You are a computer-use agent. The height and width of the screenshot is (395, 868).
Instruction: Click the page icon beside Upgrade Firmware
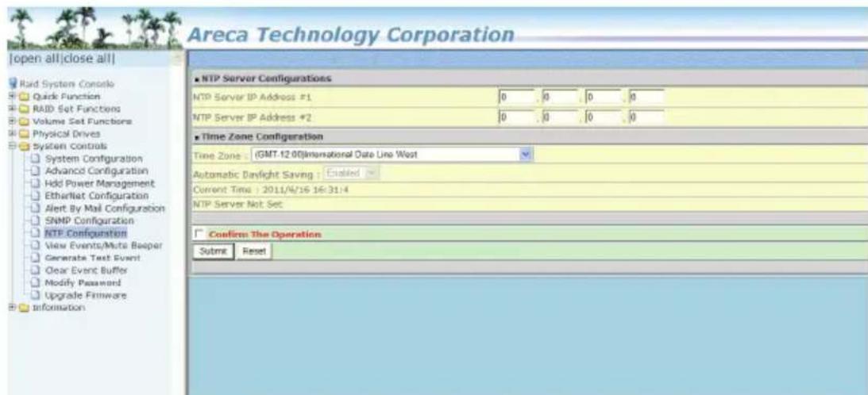click(x=36, y=295)
